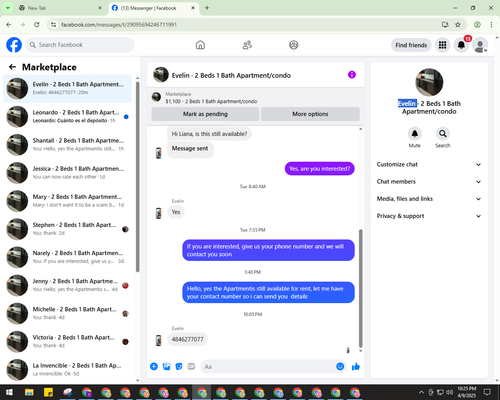Open the taskbar notification center icon
The width and height of the screenshot is (500, 400).
pos(487,392)
